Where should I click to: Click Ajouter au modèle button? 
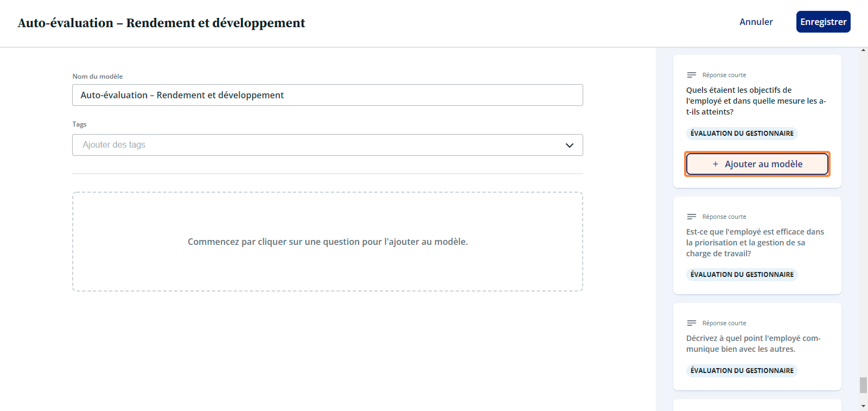click(x=757, y=164)
